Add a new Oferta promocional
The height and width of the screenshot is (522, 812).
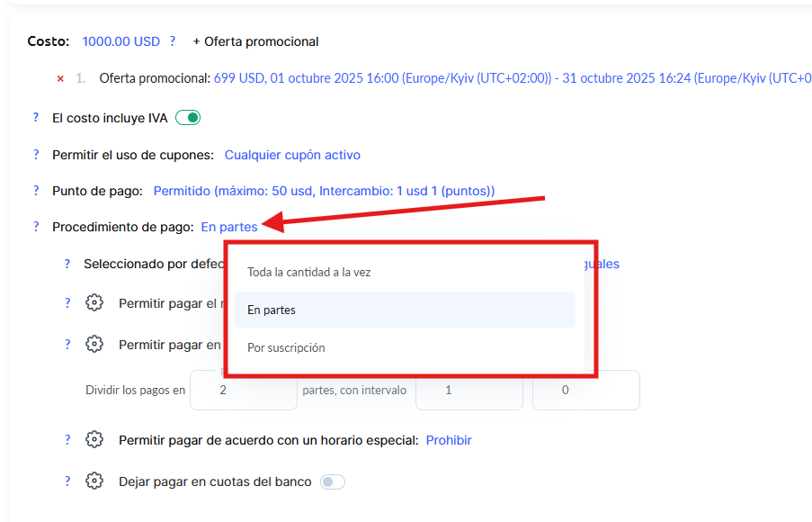tap(255, 41)
